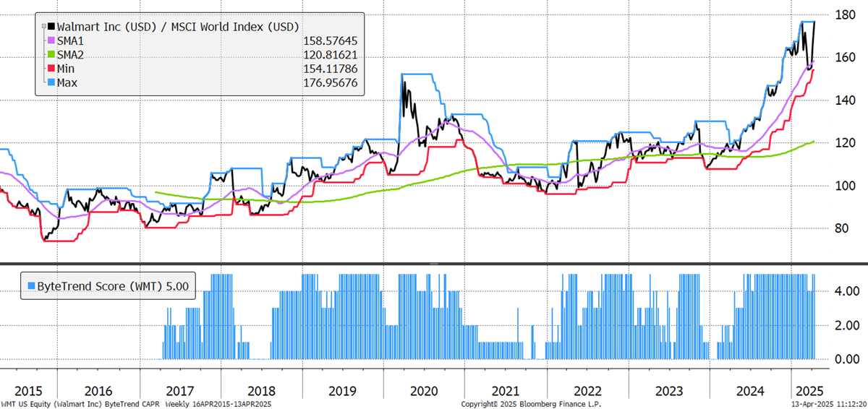
Task: Select the SMA1 legend label
Action: pyautogui.click(x=72, y=42)
